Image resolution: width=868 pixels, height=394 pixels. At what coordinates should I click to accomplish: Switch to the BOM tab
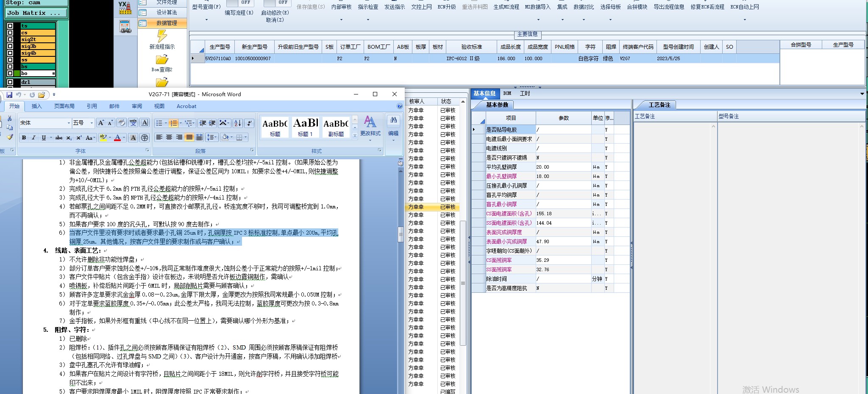[x=507, y=93]
